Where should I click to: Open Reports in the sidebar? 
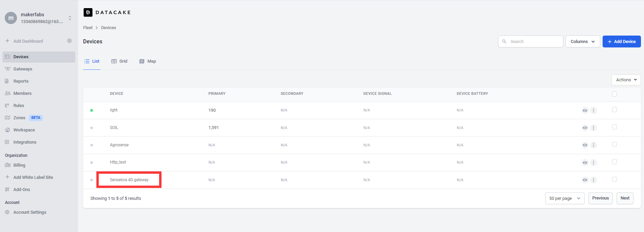pos(39,81)
